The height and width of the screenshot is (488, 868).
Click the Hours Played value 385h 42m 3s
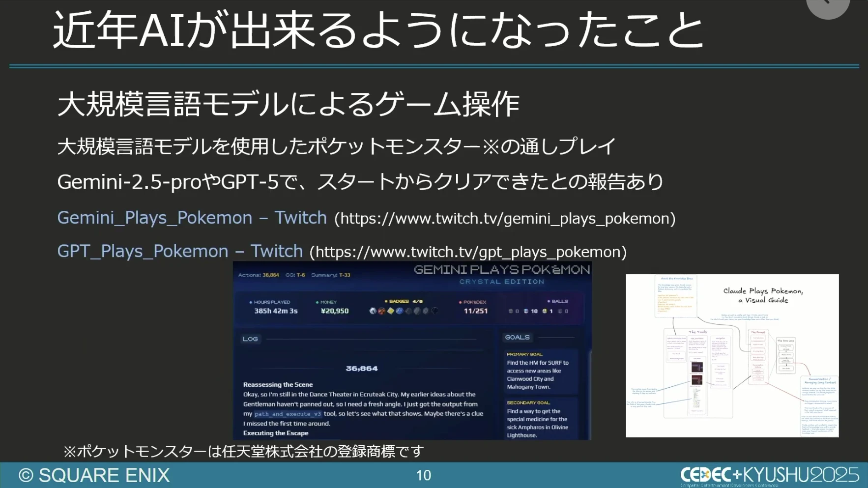click(276, 311)
